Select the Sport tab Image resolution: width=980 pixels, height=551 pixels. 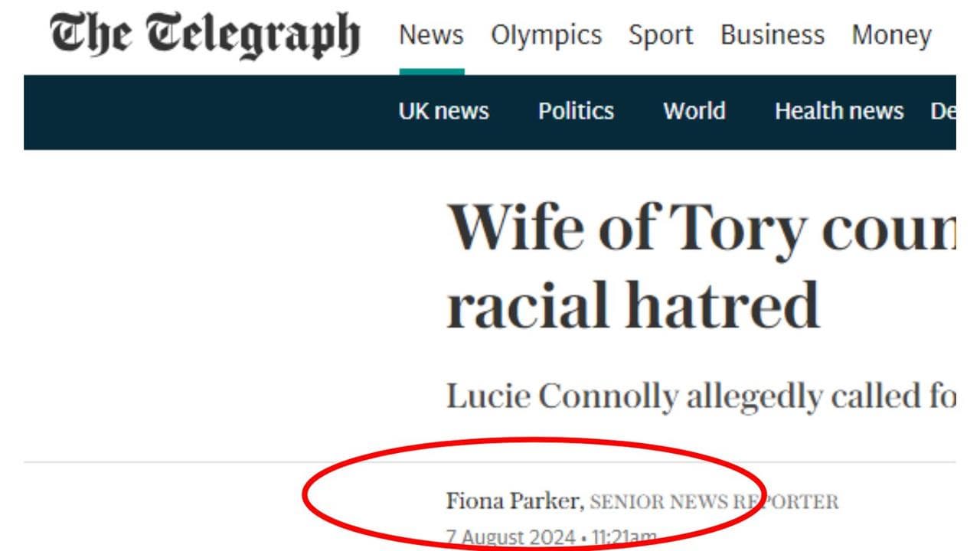(661, 34)
